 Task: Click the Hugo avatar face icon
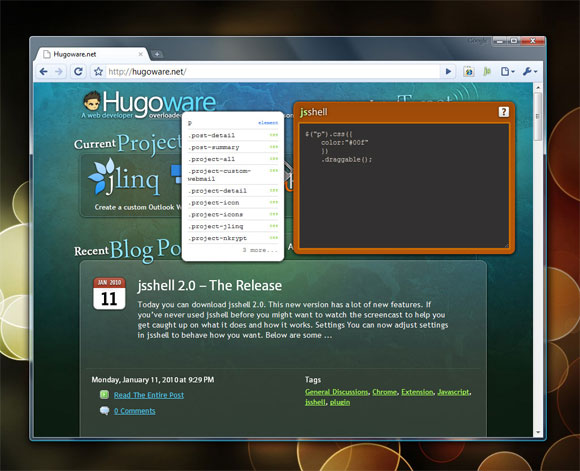point(92,101)
